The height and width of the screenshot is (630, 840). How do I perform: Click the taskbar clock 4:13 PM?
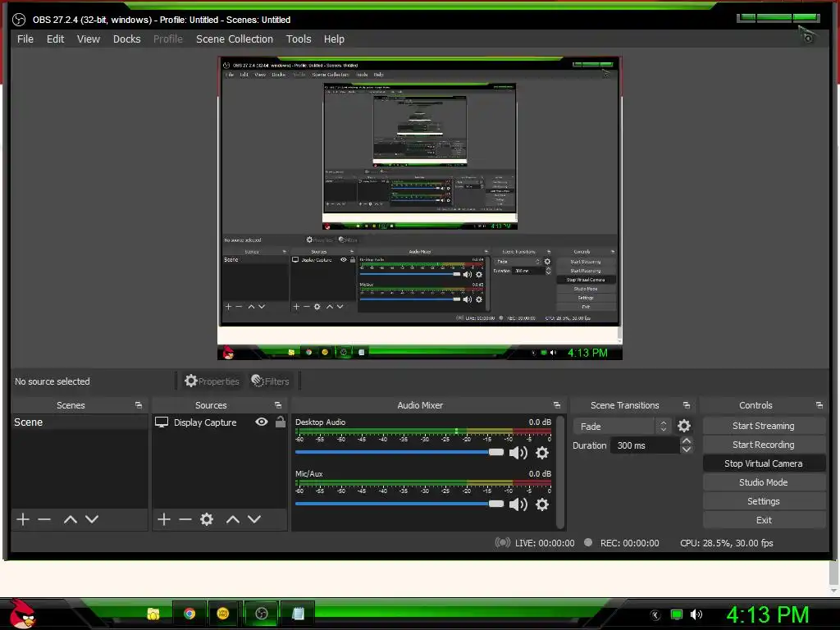point(767,615)
